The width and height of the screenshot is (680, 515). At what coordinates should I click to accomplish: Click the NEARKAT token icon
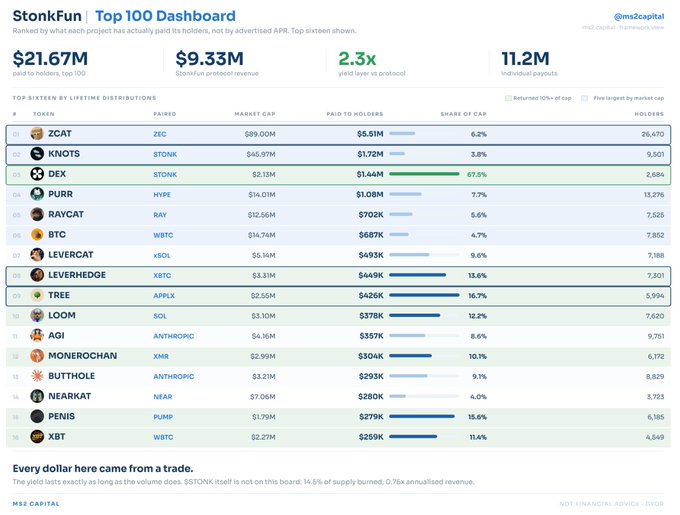[x=37, y=396]
